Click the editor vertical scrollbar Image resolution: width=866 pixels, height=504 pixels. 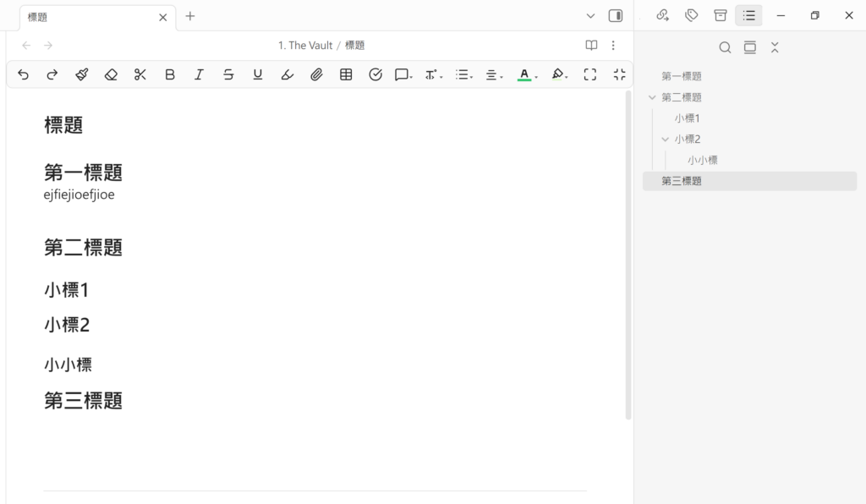point(628,254)
